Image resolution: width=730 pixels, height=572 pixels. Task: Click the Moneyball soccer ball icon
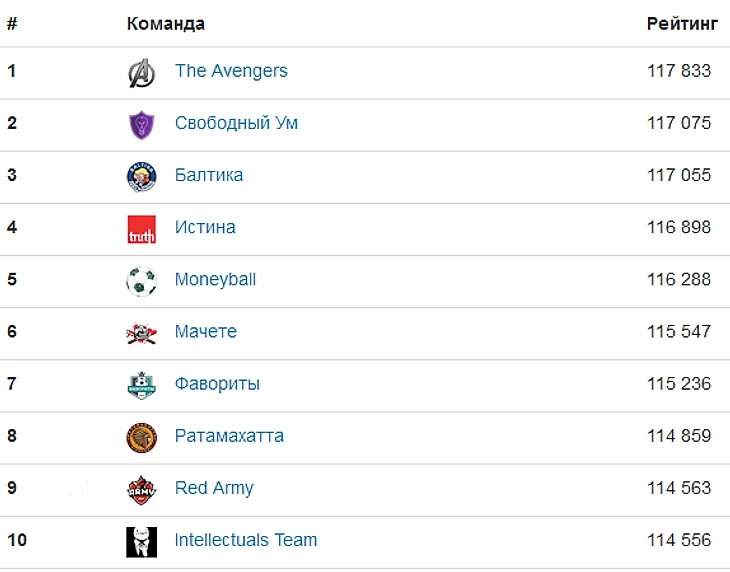[141, 281]
